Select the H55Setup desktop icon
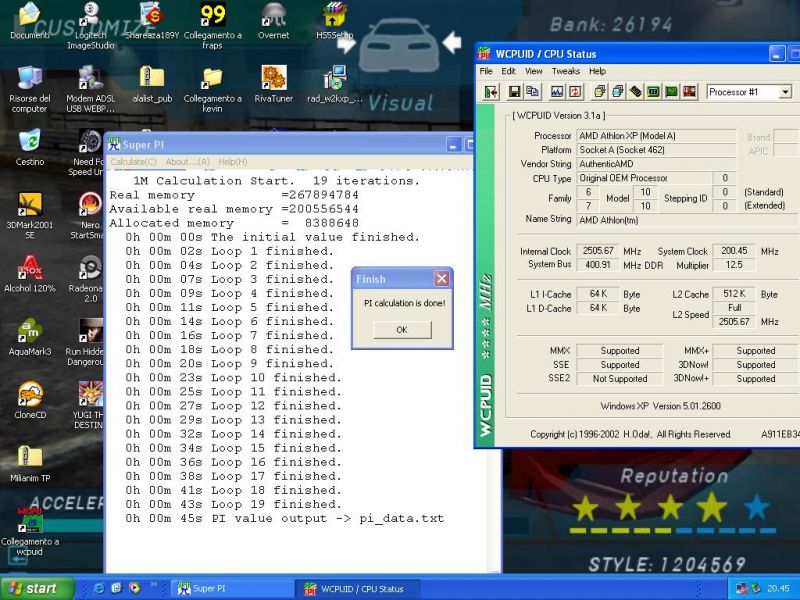Screen dimensions: 800x600 tap(335, 21)
